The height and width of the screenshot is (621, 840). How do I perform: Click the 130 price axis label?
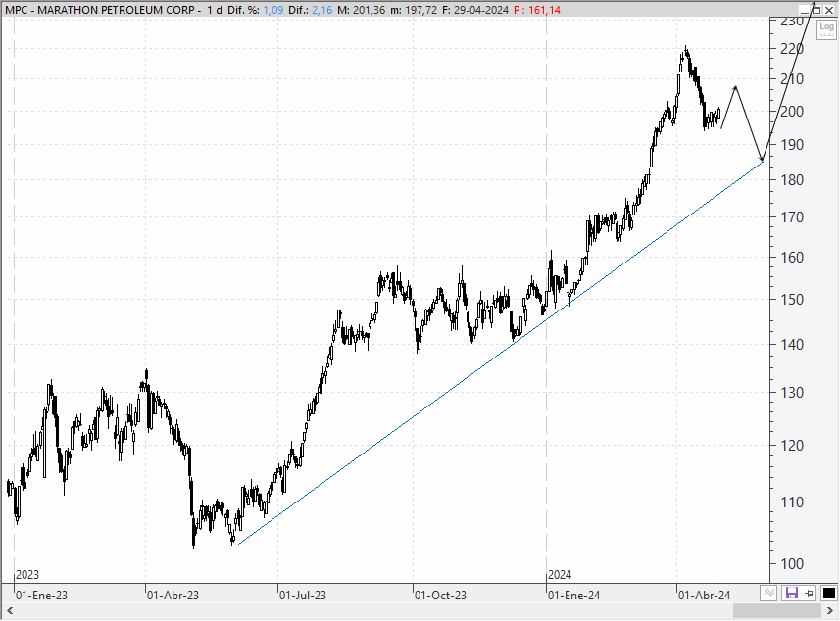pyautogui.click(x=792, y=393)
